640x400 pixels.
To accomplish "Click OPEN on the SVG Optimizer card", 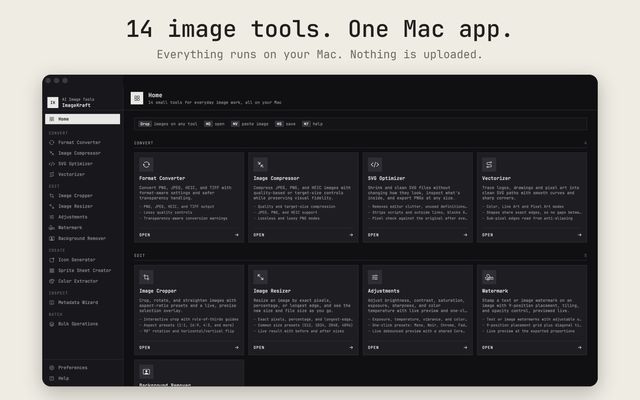I will [x=373, y=235].
